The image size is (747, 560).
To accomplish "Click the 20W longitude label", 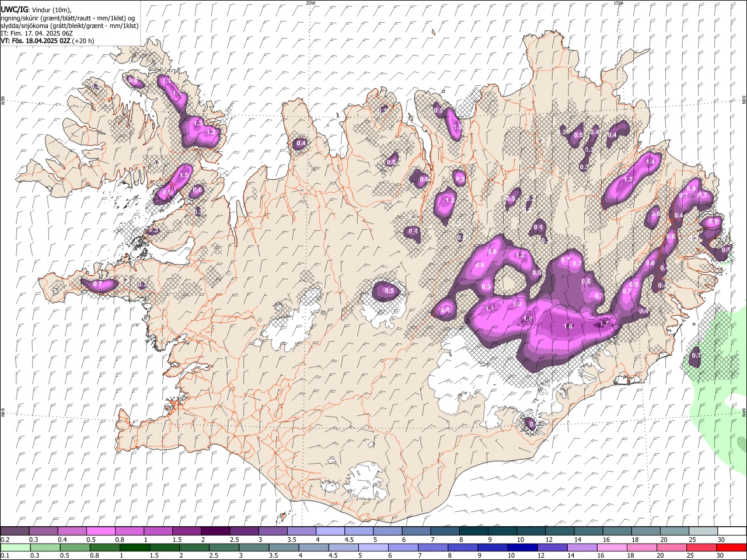I will coord(310,3).
